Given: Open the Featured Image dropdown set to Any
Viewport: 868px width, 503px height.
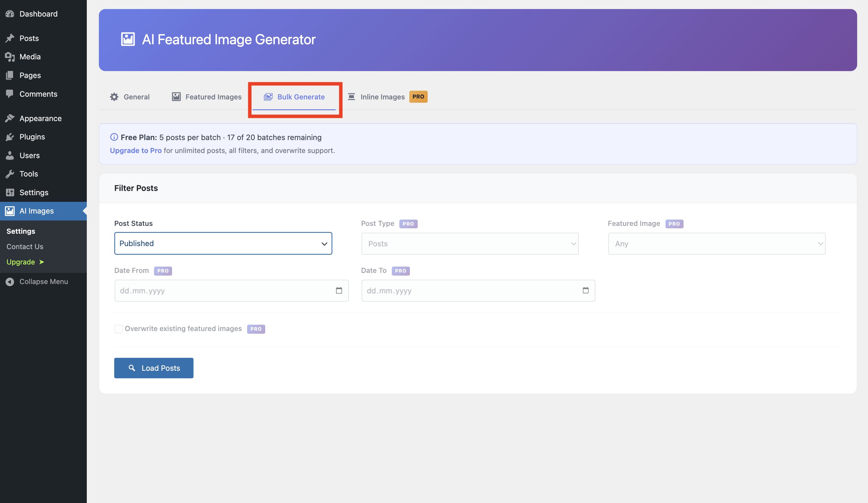Looking at the screenshot, I should pos(716,243).
